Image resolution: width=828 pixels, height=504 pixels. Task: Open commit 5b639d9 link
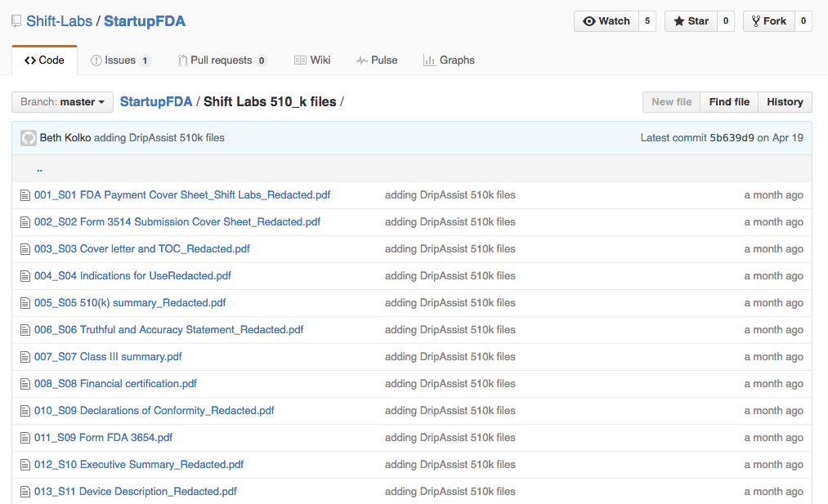point(732,138)
